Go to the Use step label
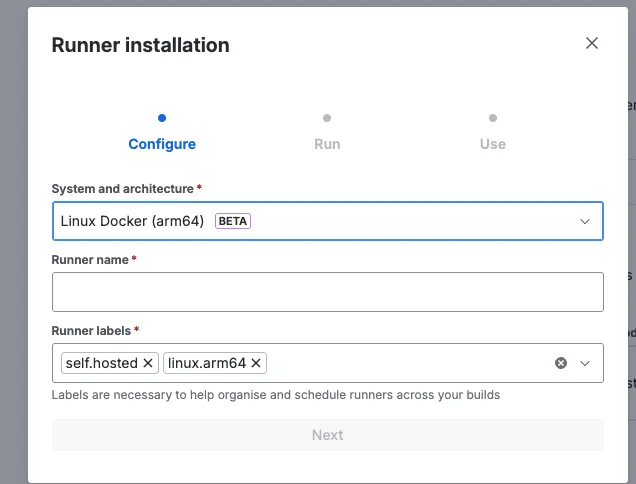The image size is (636, 484). (492, 144)
